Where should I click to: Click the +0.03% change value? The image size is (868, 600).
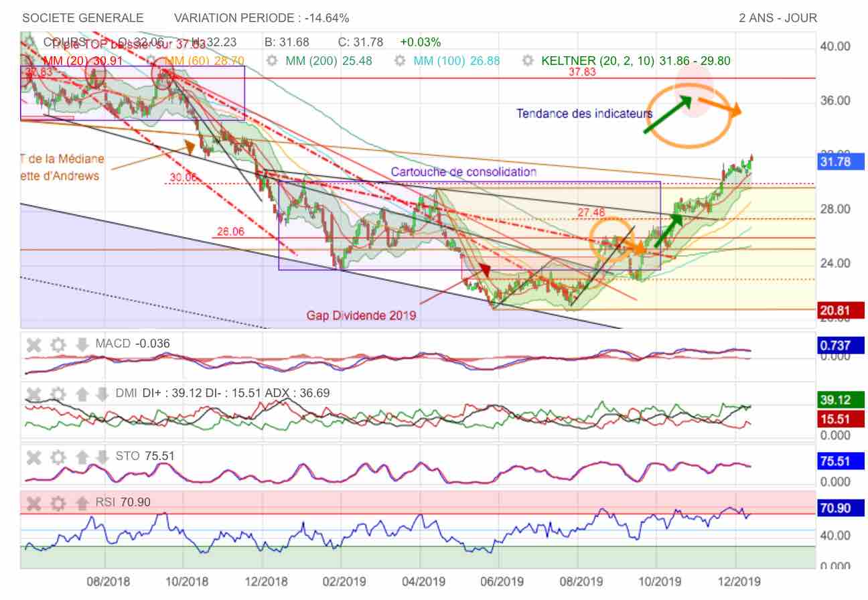(x=421, y=42)
